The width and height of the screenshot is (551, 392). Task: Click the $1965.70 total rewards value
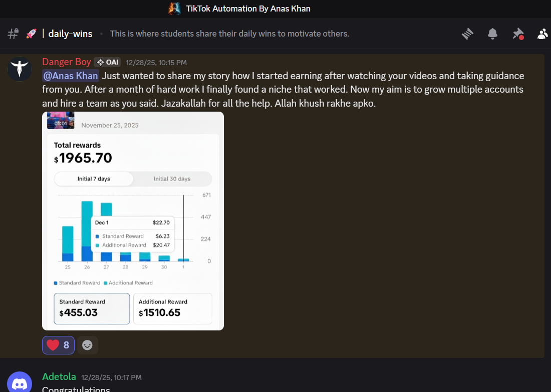(83, 158)
